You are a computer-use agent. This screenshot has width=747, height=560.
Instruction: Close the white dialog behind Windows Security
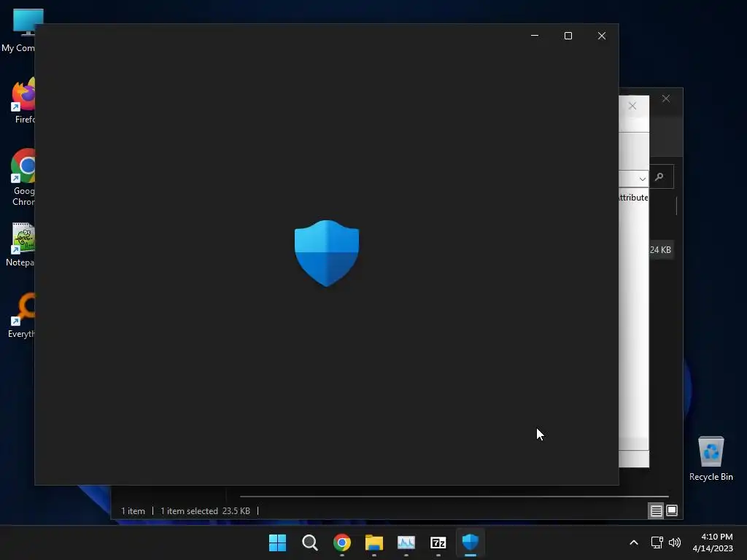632,106
